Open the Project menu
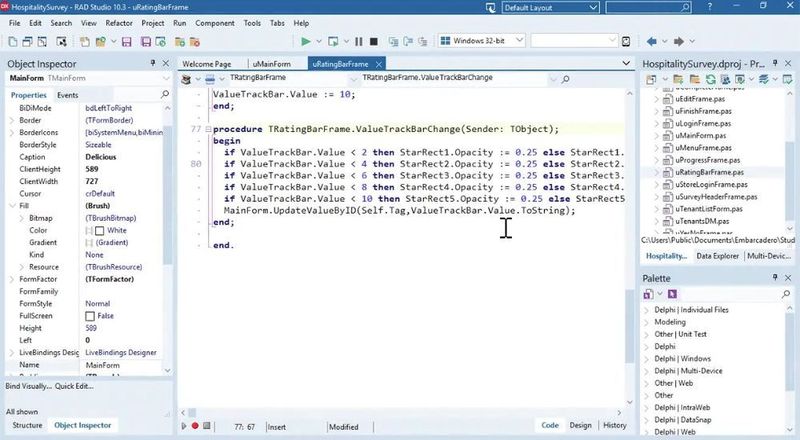Viewport: 800px width, 440px height. click(x=153, y=23)
